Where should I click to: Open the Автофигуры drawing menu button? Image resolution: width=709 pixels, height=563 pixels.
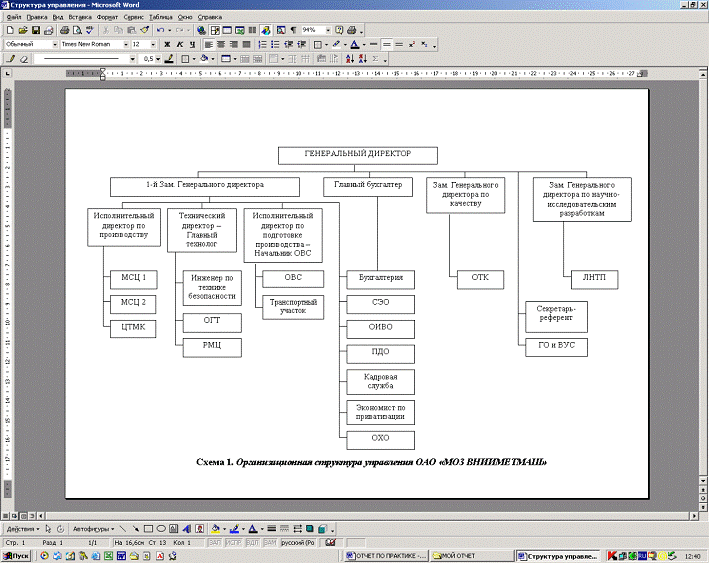[93, 527]
